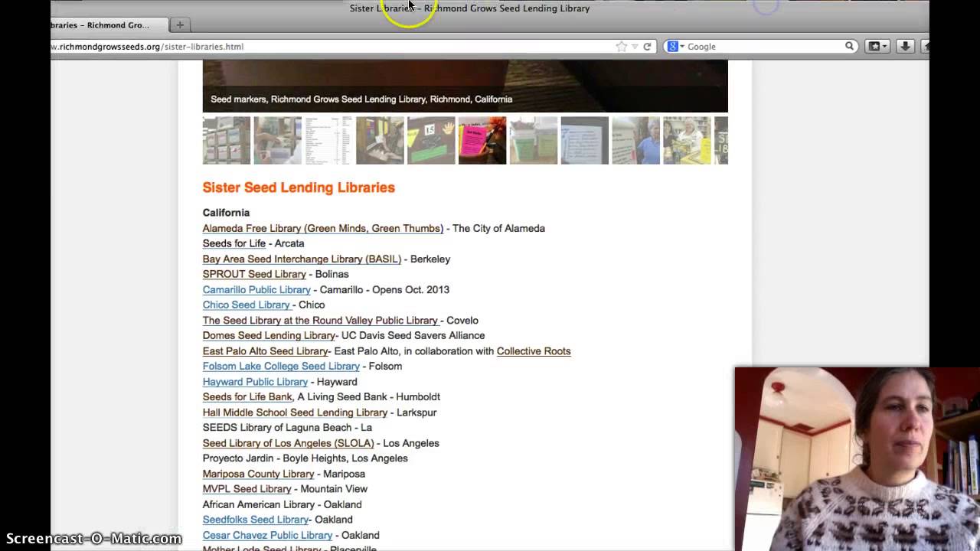Select the first seed drawers thumbnail
This screenshot has width=980, height=551.
pos(227,140)
